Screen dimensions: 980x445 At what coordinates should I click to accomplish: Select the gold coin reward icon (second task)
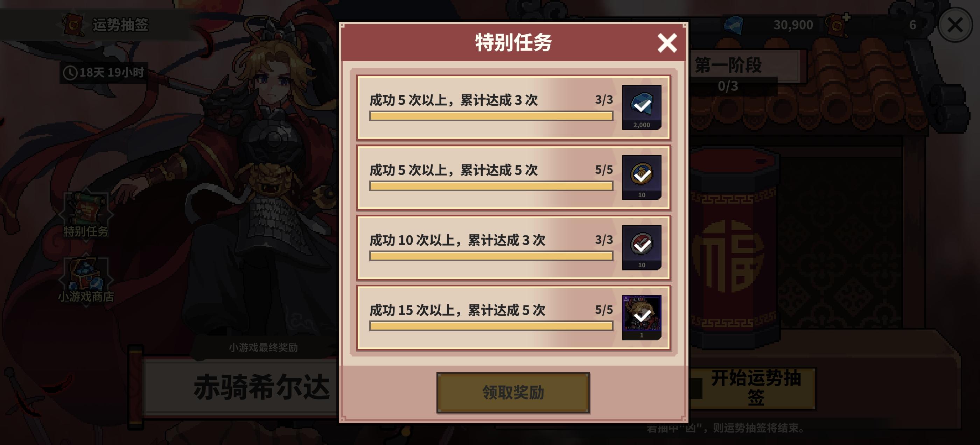[642, 177]
